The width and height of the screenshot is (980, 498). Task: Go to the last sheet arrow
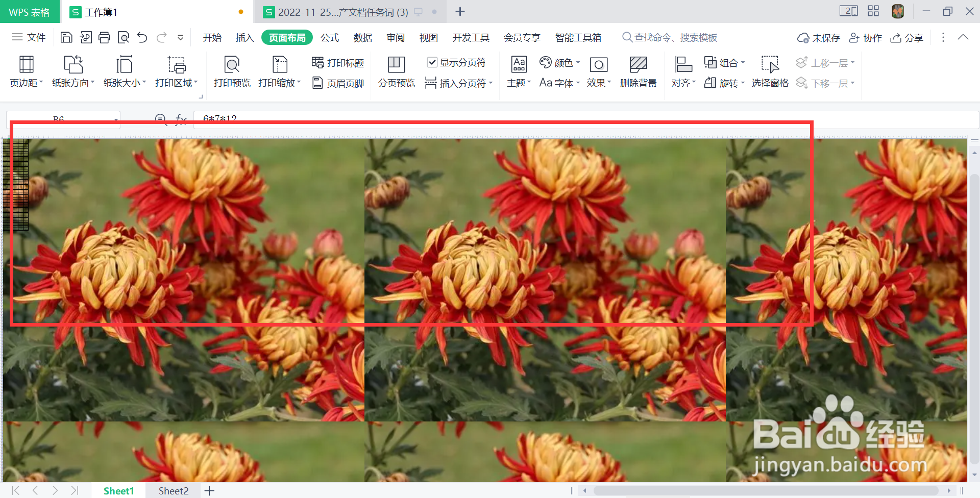coord(75,490)
